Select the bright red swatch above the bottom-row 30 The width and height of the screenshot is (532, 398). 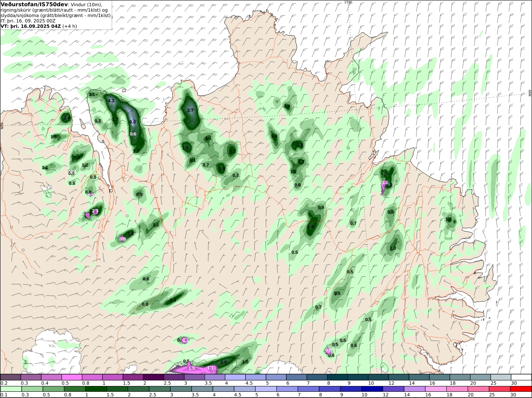click(521, 389)
